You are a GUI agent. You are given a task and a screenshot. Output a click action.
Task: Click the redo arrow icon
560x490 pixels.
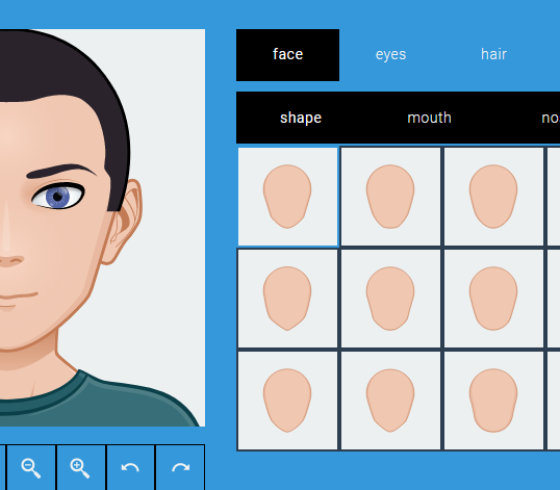pos(180,468)
